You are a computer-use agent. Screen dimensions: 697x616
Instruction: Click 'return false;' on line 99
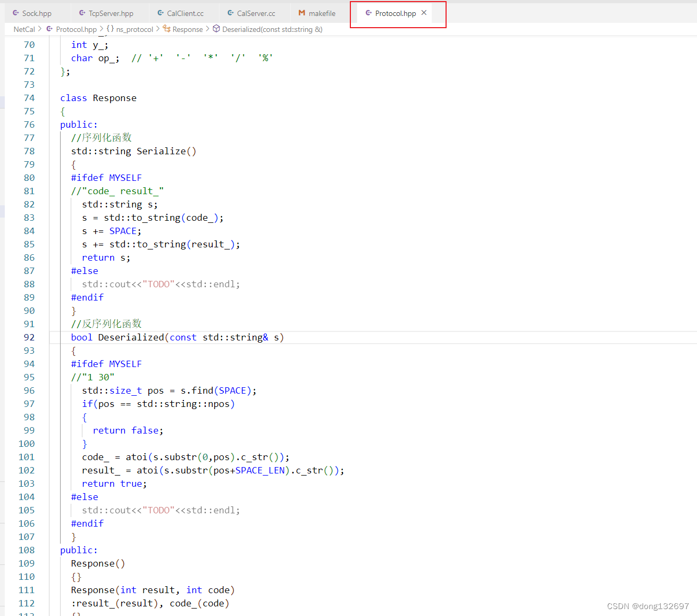[x=128, y=430]
